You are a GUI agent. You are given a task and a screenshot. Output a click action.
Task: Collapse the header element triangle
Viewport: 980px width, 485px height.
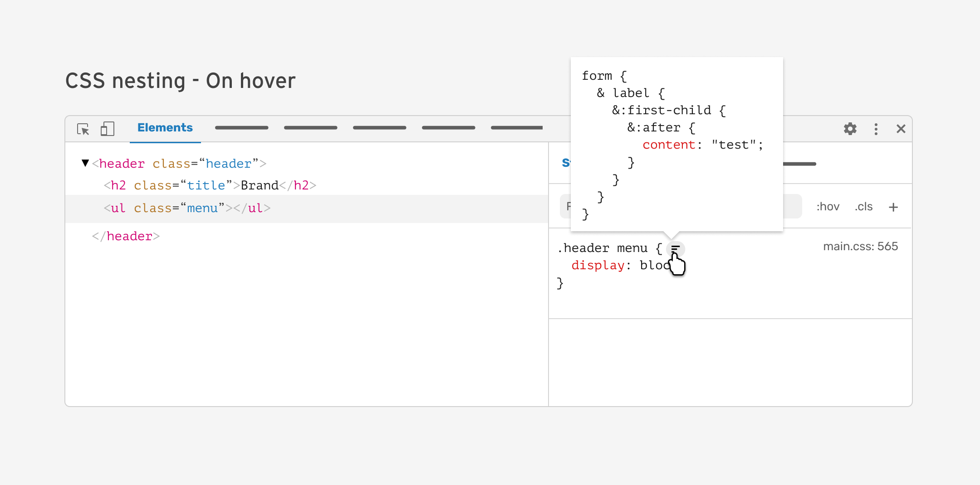point(85,163)
